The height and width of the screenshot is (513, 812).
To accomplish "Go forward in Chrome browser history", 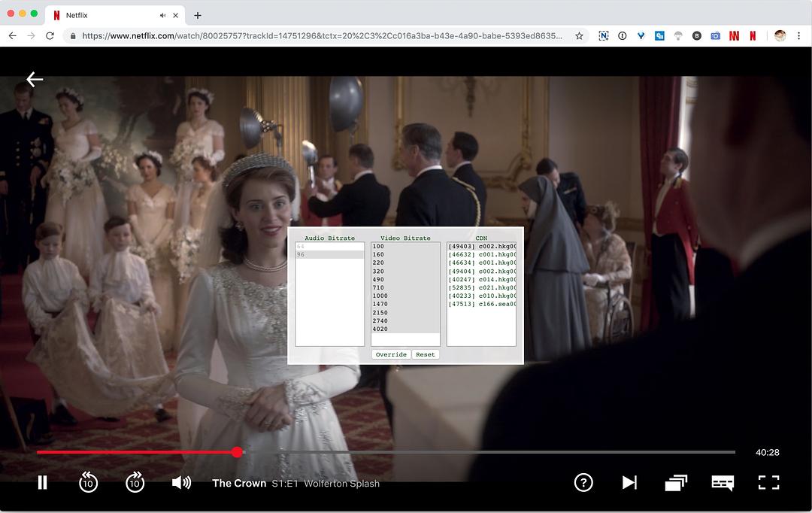I will coord(31,36).
